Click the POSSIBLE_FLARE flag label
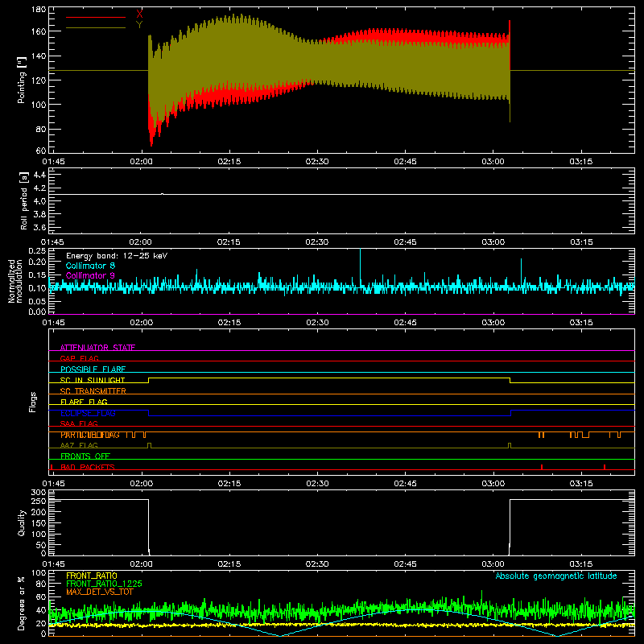 pos(93,369)
